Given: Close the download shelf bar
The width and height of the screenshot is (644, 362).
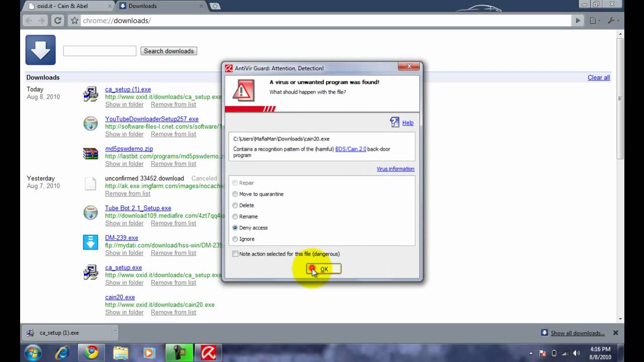Looking at the screenshot, I should (615, 333).
